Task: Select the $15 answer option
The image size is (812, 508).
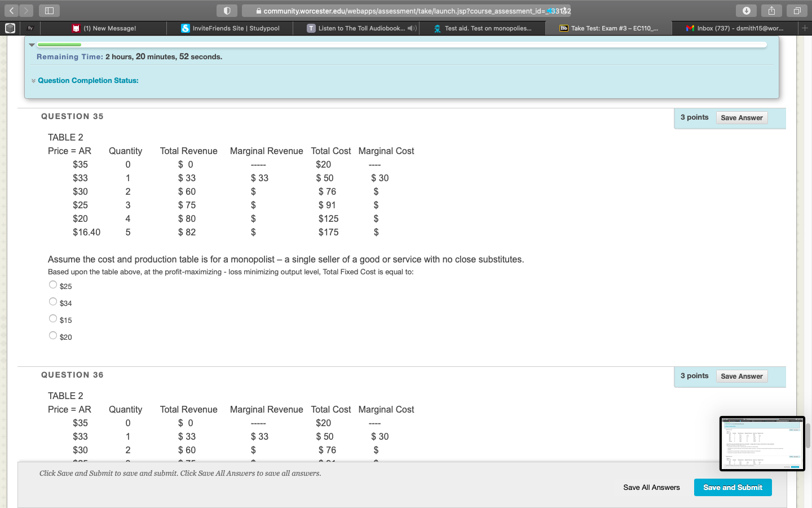Action: click(53, 319)
